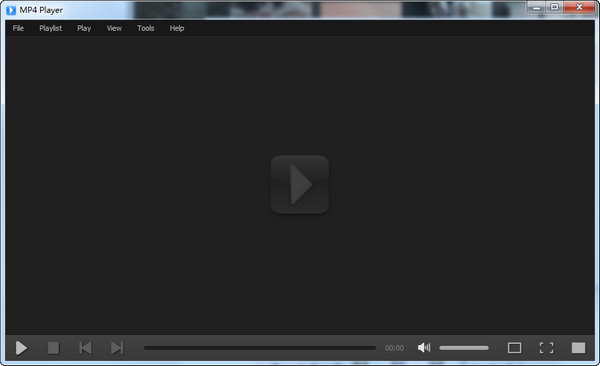The height and width of the screenshot is (366, 600).
Task: Seek on the playback progress bar
Action: click(260, 348)
